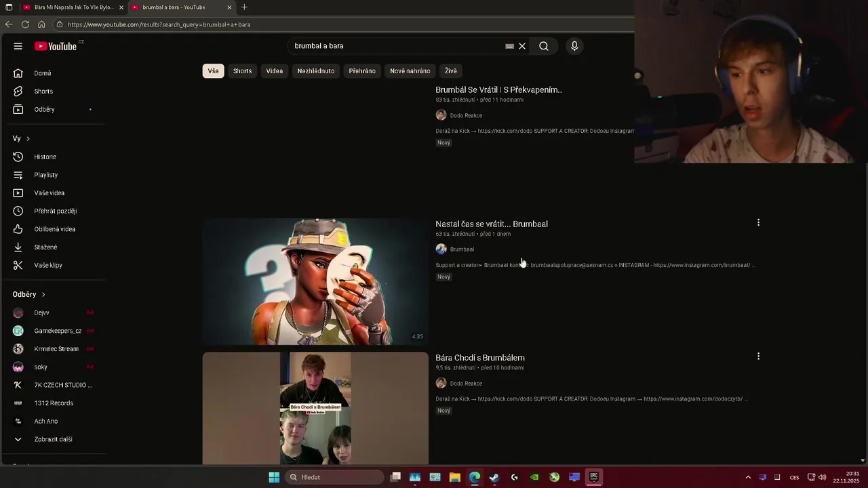This screenshot has width=868, height=488.
Task: Expand the Vy section chevron
Action: tap(28, 139)
